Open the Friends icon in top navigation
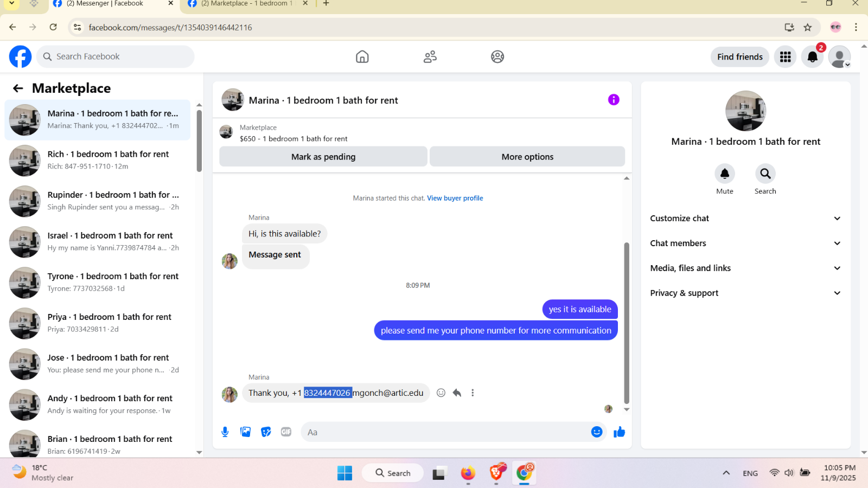The image size is (868, 488). click(x=430, y=56)
